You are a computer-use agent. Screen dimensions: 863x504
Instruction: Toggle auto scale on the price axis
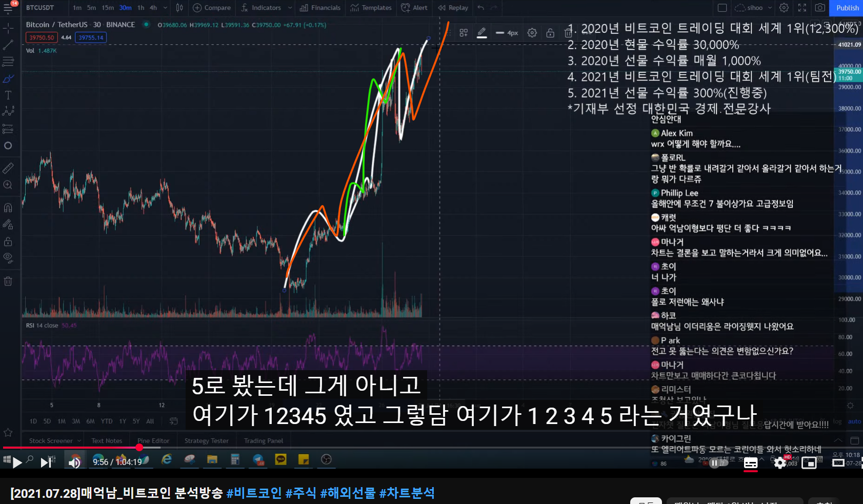(x=854, y=421)
